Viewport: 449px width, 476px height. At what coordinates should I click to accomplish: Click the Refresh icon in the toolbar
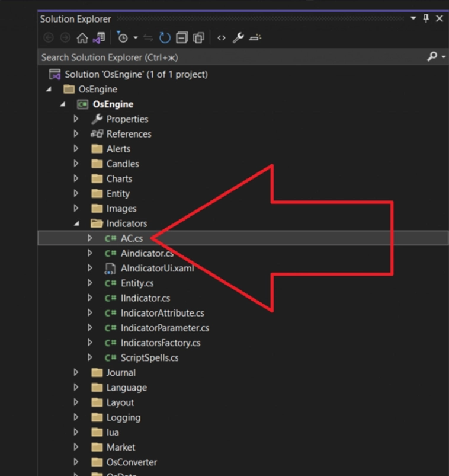(x=165, y=38)
